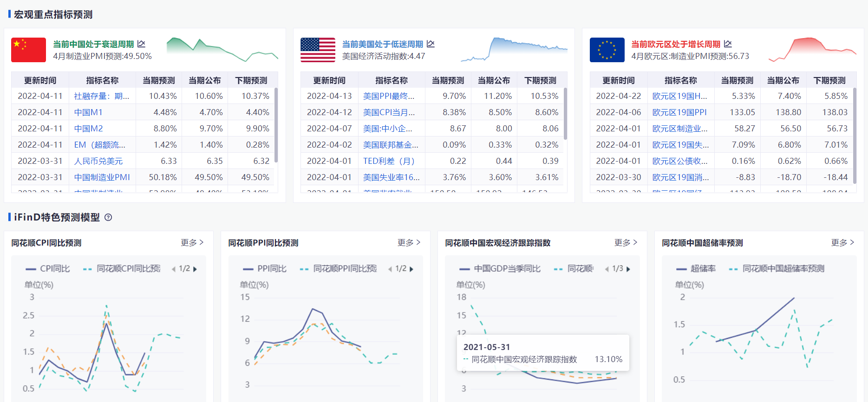Open the US cycle chart icon
The width and height of the screenshot is (868, 402).
pos(431,44)
